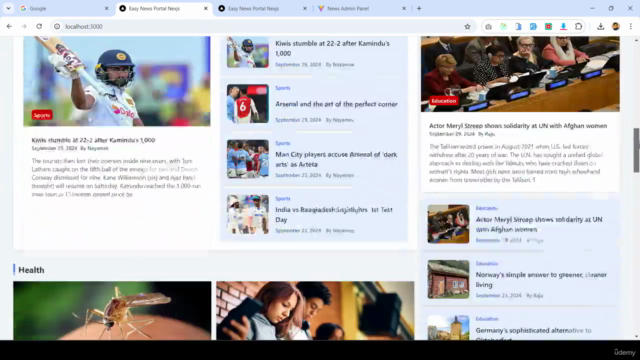Click the browser forward arrow
The height and width of the screenshot is (360, 640).
pyautogui.click(x=24, y=27)
